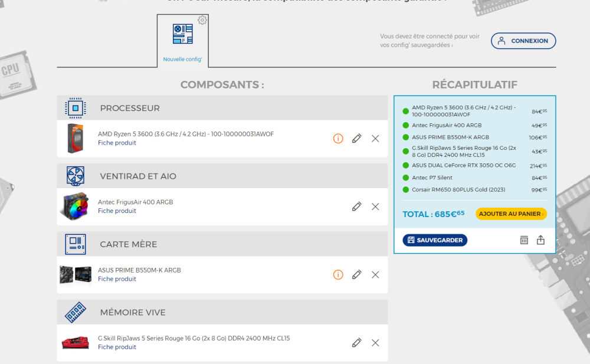This screenshot has height=364, width=590.
Task: Edit the Antec FrigusAir 400 ARGB cooler
Action: [x=357, y=206]
